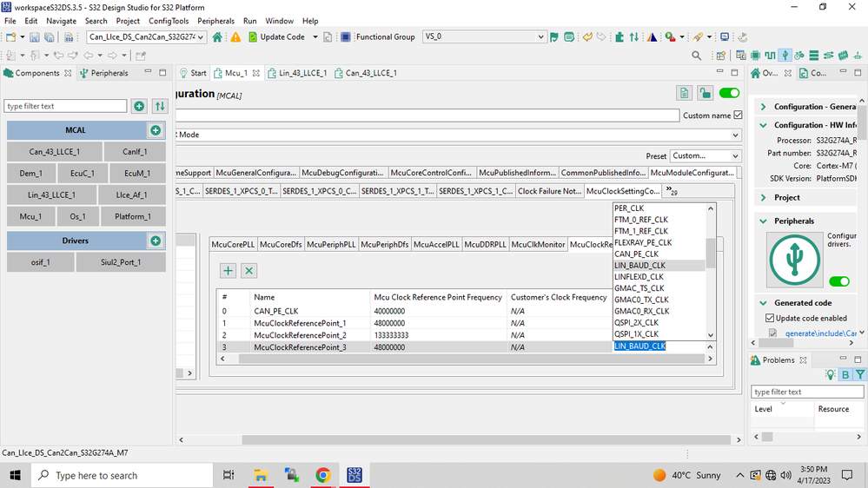Viewport: 868px width, 488px height.
Task: Click the run/debug icon with green play
Action: (670, 37)
